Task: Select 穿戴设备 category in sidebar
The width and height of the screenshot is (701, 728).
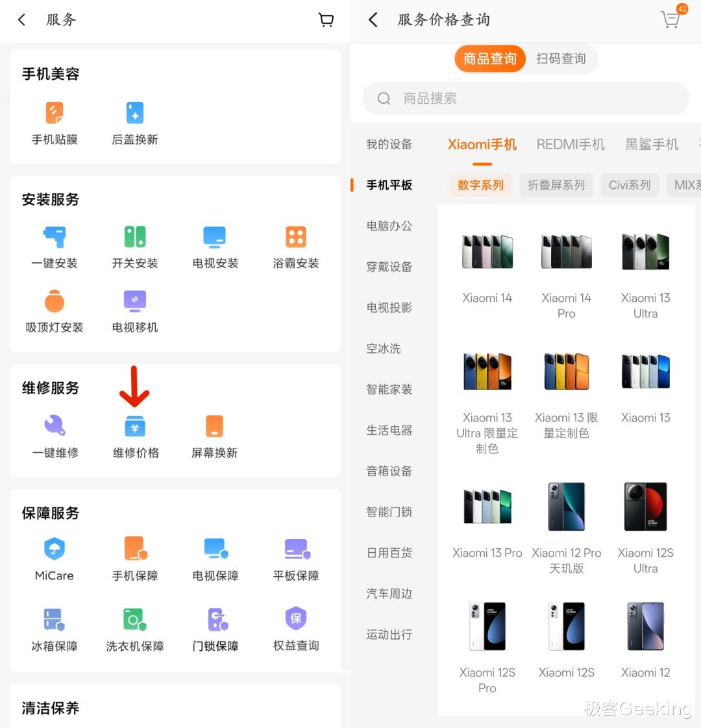Action: tap(389, 267)
